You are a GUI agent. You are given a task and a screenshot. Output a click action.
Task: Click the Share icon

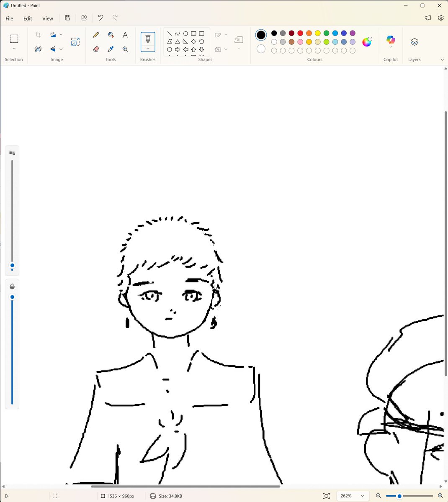[84, 18]
